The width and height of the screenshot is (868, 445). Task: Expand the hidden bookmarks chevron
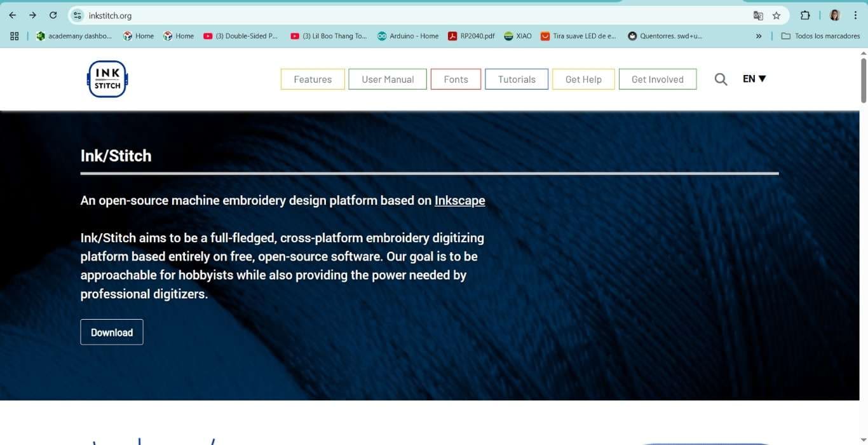[x=759, y=36]
